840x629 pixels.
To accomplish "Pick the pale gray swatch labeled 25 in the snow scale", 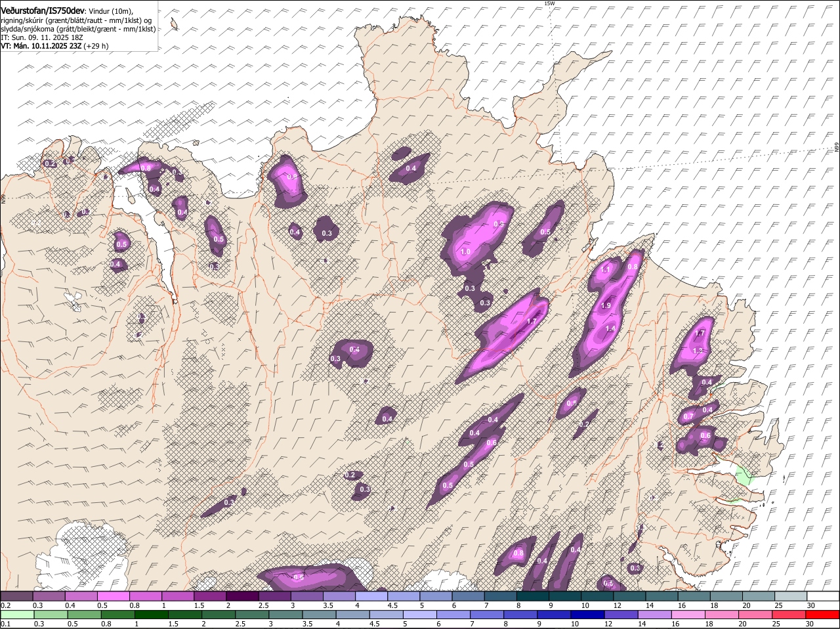I will click(x=791, y=596).
